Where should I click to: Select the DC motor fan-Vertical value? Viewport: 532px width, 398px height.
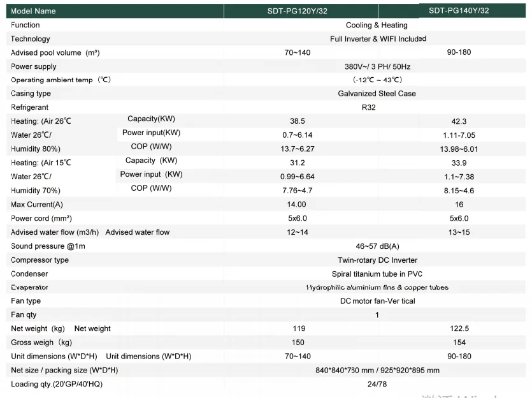[377, 301]
